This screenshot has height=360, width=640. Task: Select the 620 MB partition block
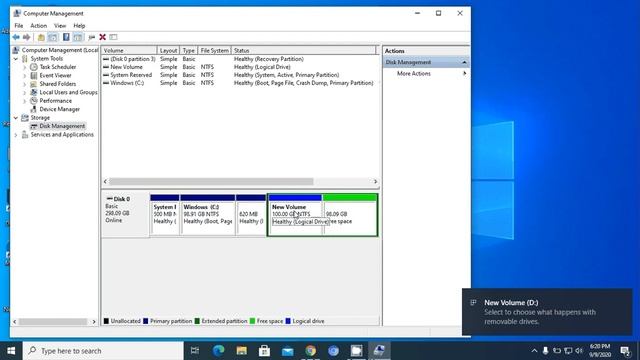pyautogui.click(x=251, y=215)
